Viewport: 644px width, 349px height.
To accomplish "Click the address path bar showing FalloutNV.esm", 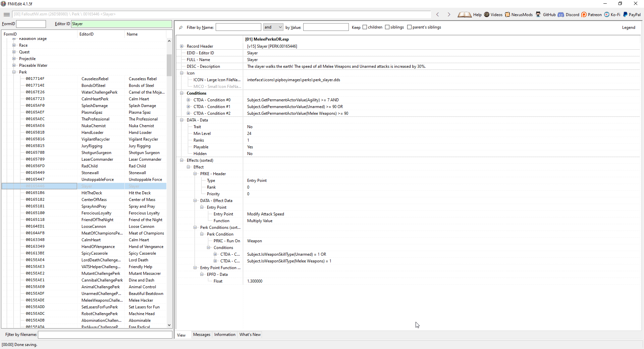I will tap(221, 14).
